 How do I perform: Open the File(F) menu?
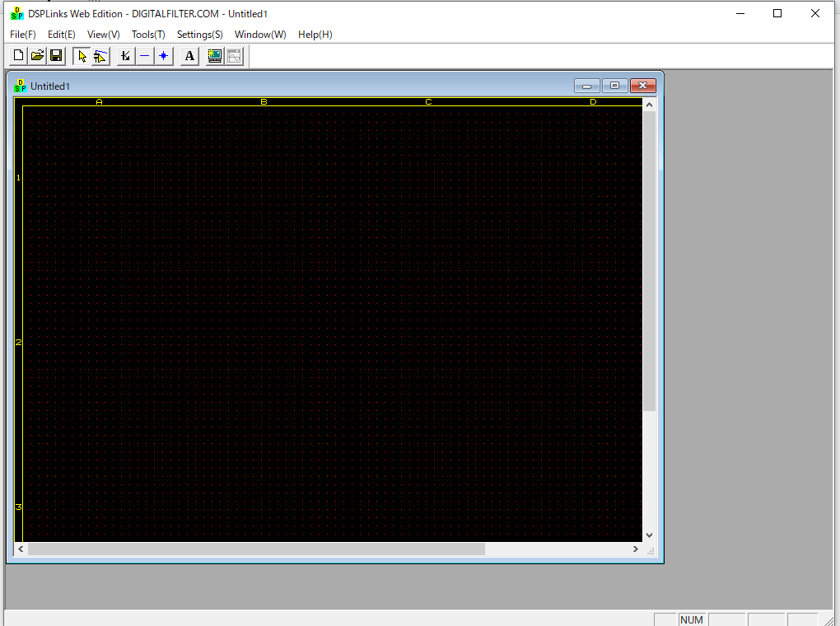pos(23,35)
